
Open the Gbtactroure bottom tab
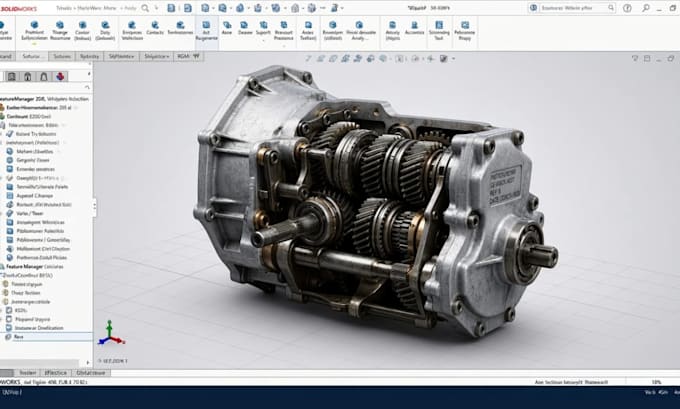91,373
